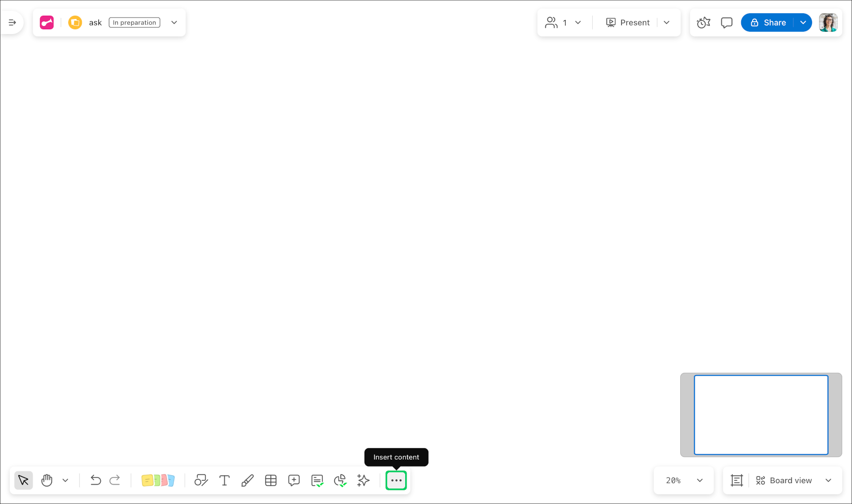Viewport: 852px width, 504px height.
Task: Select the Text tool
Action: pos(224,480)
